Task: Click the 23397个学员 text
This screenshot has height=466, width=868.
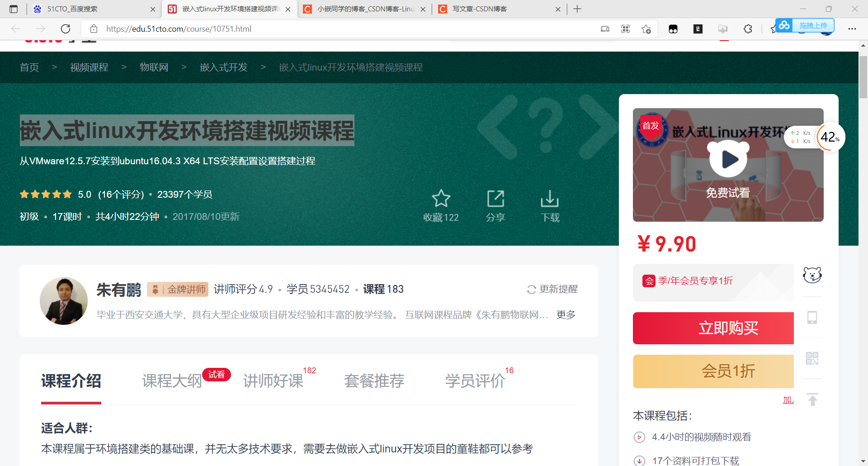Action: [x=184, y=195]
